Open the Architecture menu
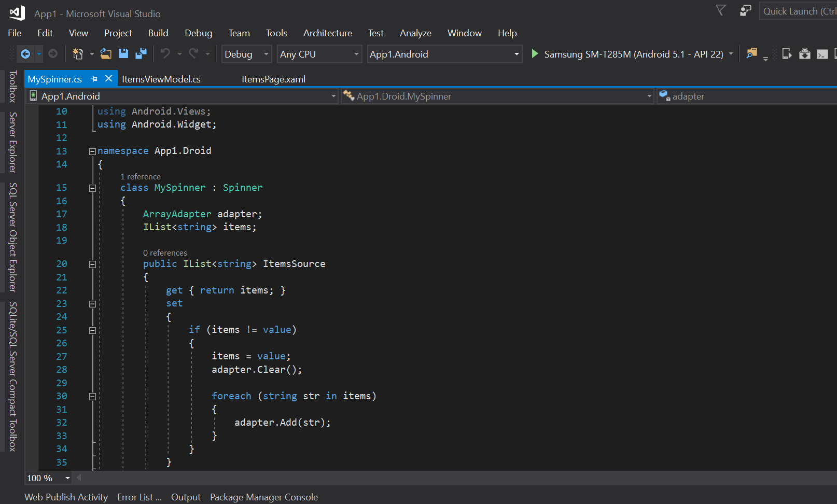837x504 pixels. click(328, 33)
